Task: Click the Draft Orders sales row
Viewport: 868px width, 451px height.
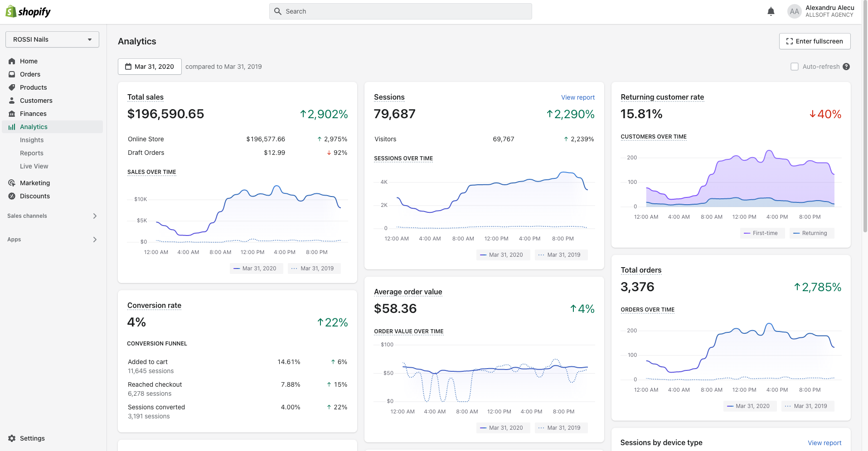Action: click(238, 153)
